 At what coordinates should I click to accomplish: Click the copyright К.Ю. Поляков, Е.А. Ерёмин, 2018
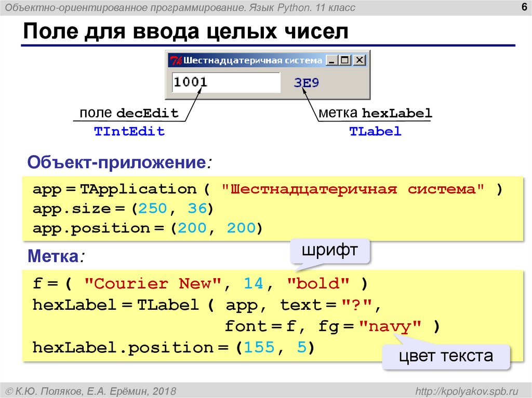point(90,391)
